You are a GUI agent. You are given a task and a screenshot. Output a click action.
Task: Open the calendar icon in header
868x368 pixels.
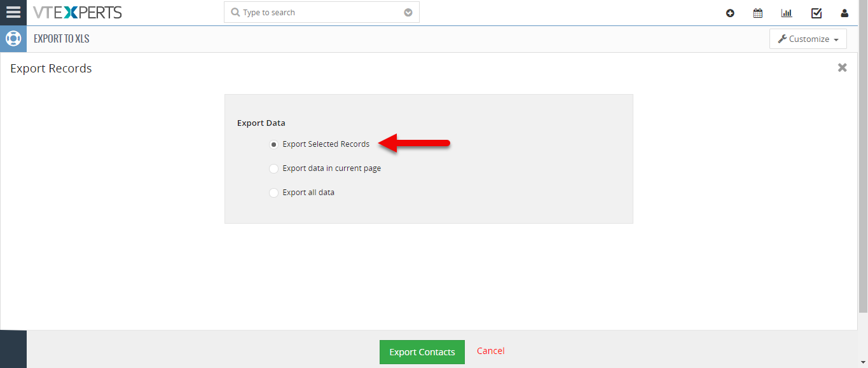(758, 13)
